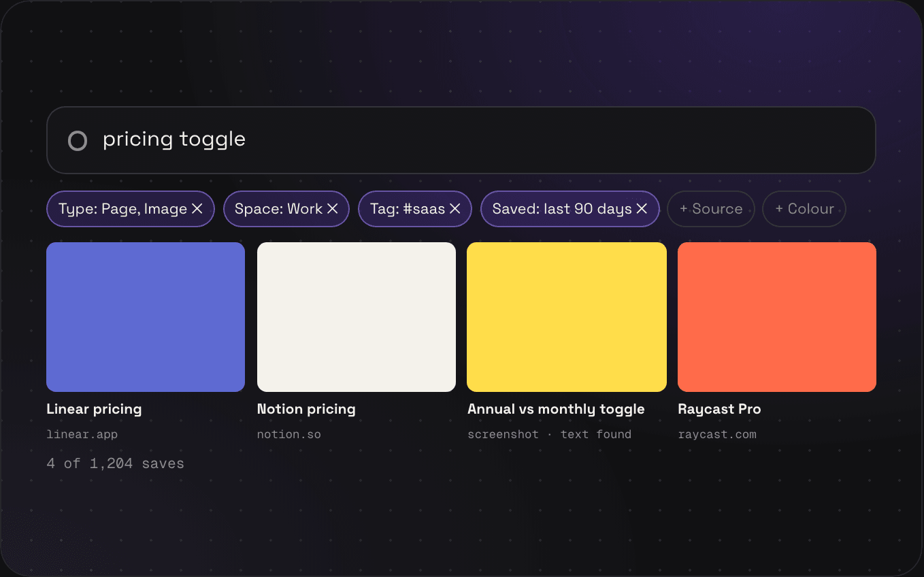The image size is (924, 577).
Task: Add a Source filter
Action: coord(711,209)
